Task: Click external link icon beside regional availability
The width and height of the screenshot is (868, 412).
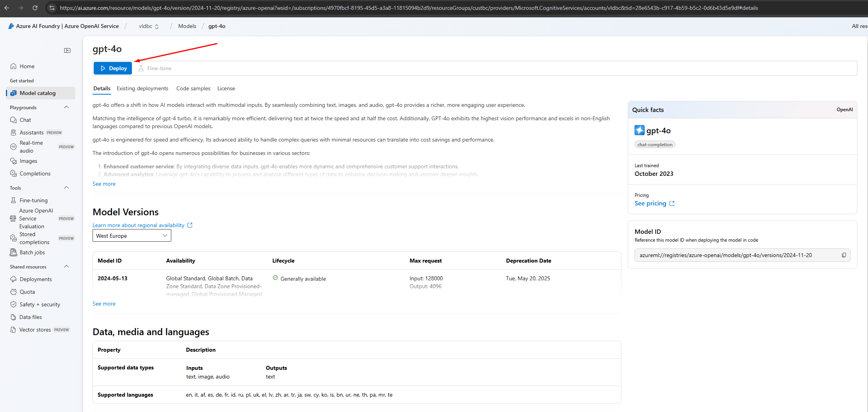Action: pos(190,225)
